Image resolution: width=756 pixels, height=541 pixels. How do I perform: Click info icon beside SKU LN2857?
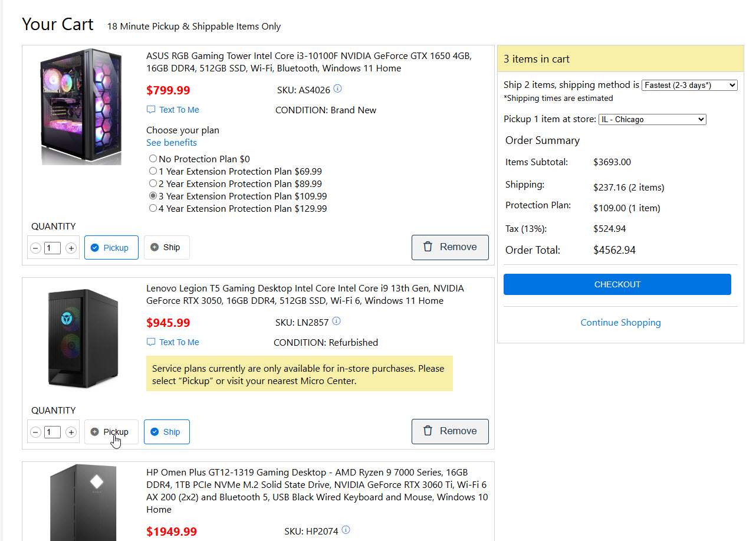click(337, 322)
